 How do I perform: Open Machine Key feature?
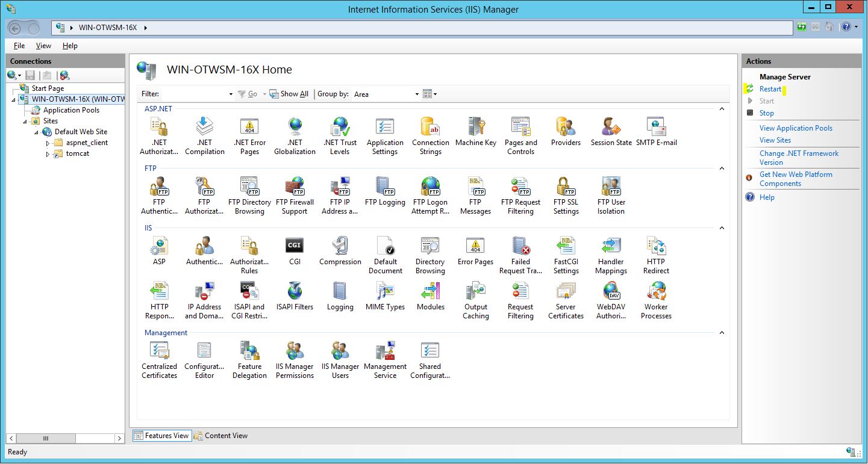coord(476,132)
